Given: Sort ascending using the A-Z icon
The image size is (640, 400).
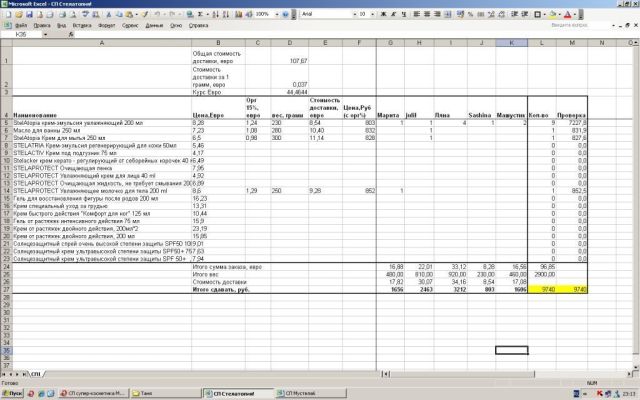Looking at the screenshot, I should coord(216,14).
